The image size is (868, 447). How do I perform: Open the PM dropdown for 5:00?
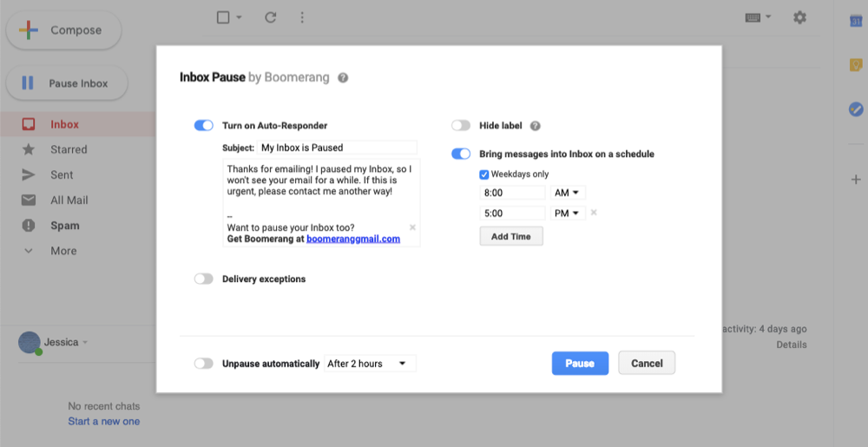[569, 213]
